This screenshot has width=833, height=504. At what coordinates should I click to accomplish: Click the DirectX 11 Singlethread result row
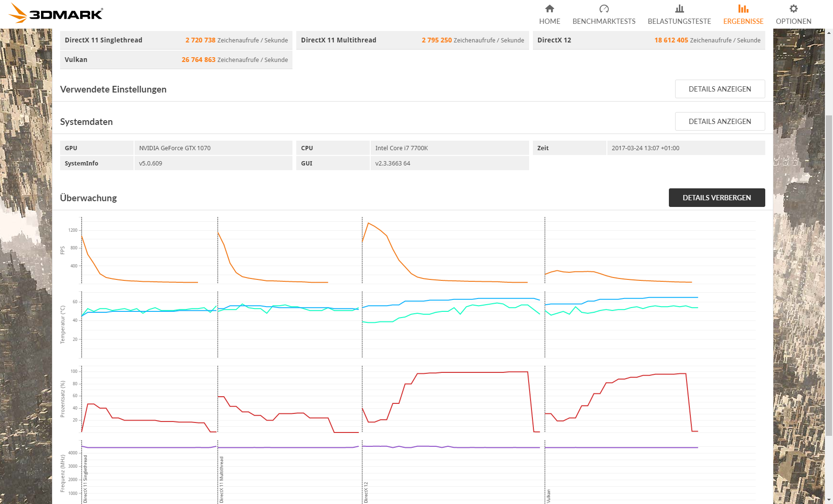click(x=176, y=40)
